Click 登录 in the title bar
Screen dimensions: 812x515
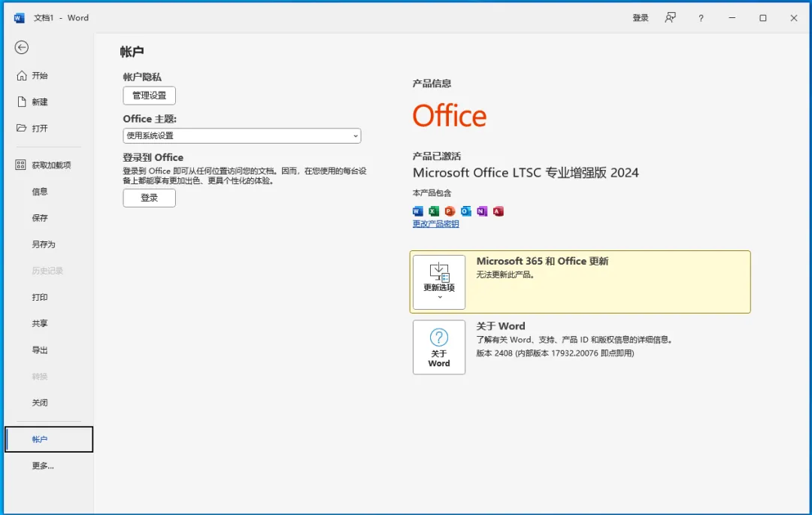tap(641, 18)
